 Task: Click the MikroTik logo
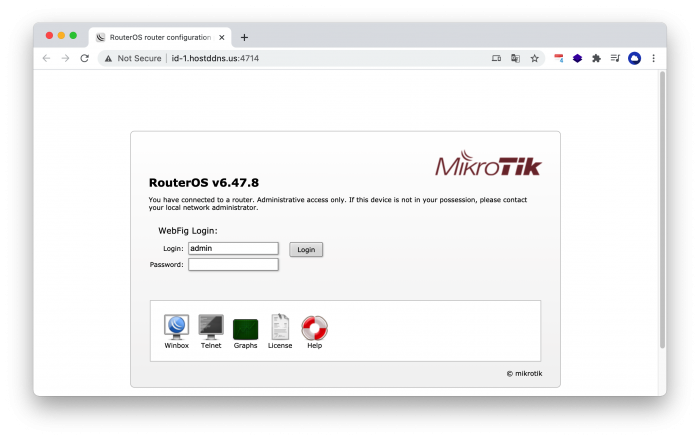click(x=488, y=163)
